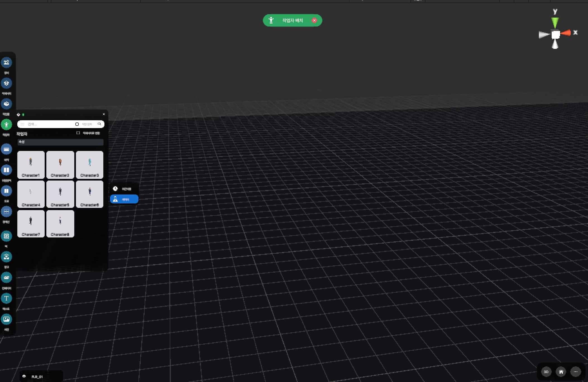Click the magnifier search icon in panel
Screen dimensions: 588x382
[x=99, y=124]
